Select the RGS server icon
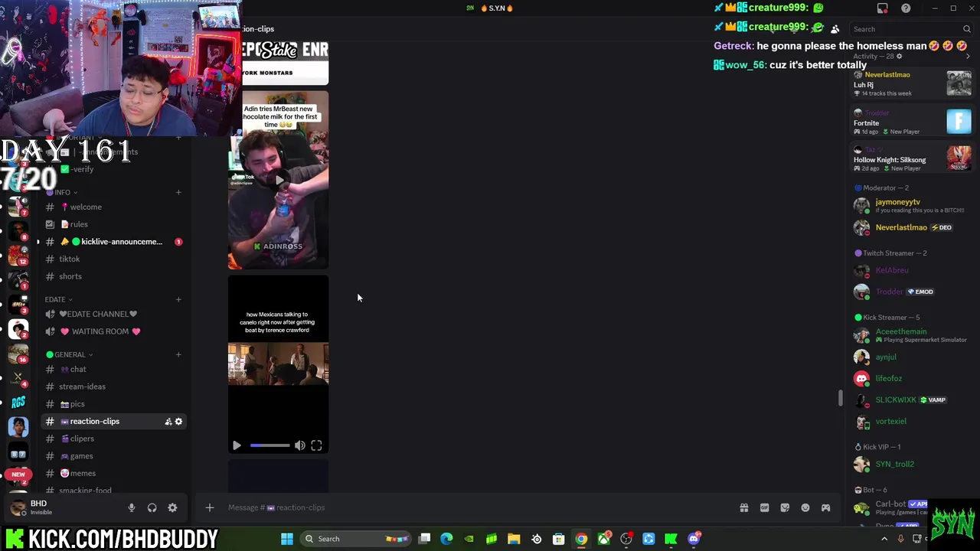The height and width of the screenshot is (551, 980). tap(18, 401)
